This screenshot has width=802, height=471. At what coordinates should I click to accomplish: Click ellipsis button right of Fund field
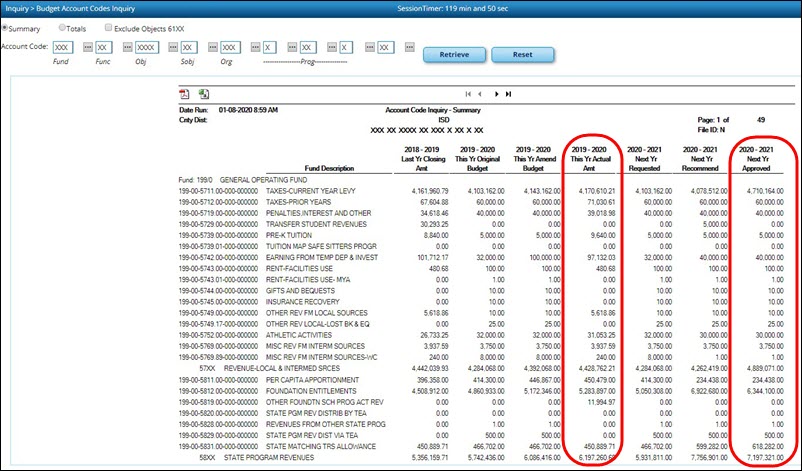tap(87, 47)
